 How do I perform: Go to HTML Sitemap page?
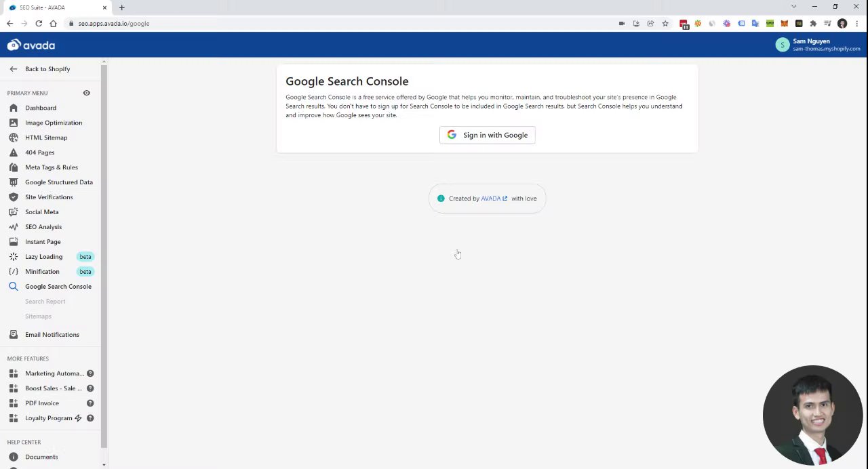[46, 138]
